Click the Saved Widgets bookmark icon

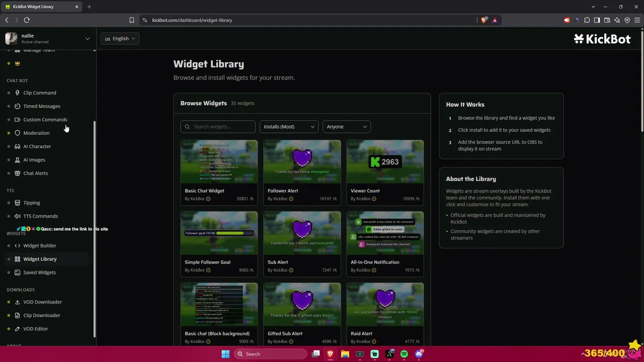tap(18, 273)
